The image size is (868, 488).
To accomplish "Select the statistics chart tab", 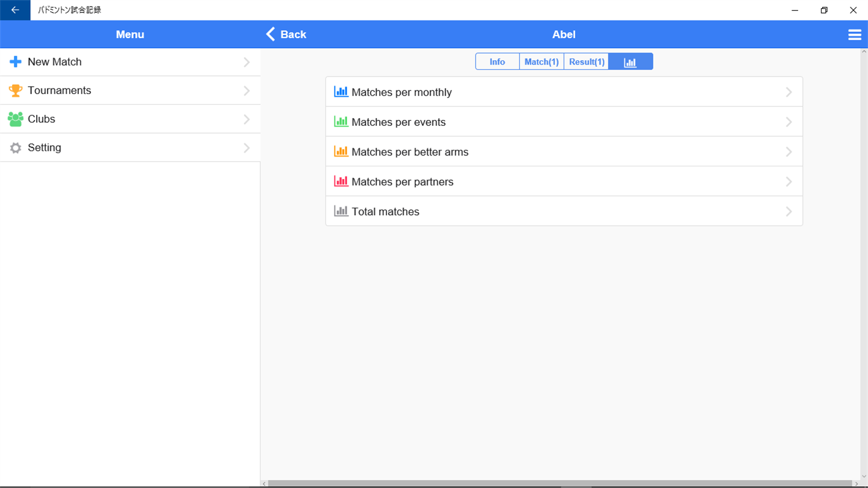I will click(x=631, y=61).
